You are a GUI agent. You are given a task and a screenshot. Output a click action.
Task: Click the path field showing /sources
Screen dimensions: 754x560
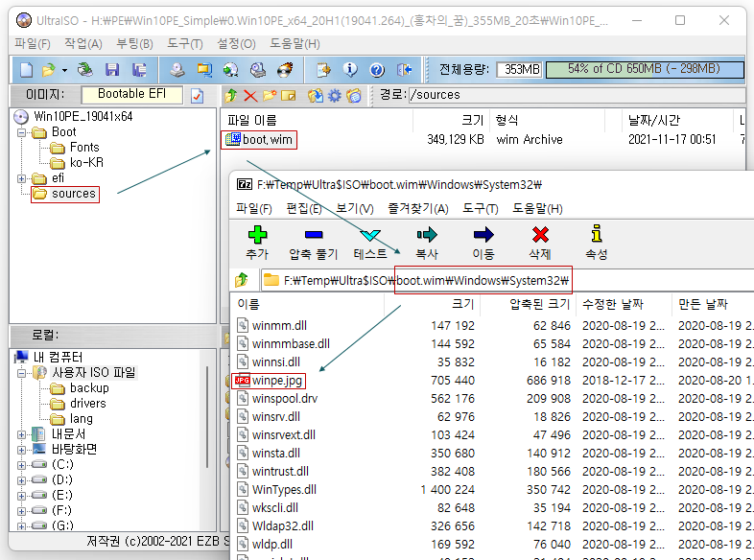point(577,95)
